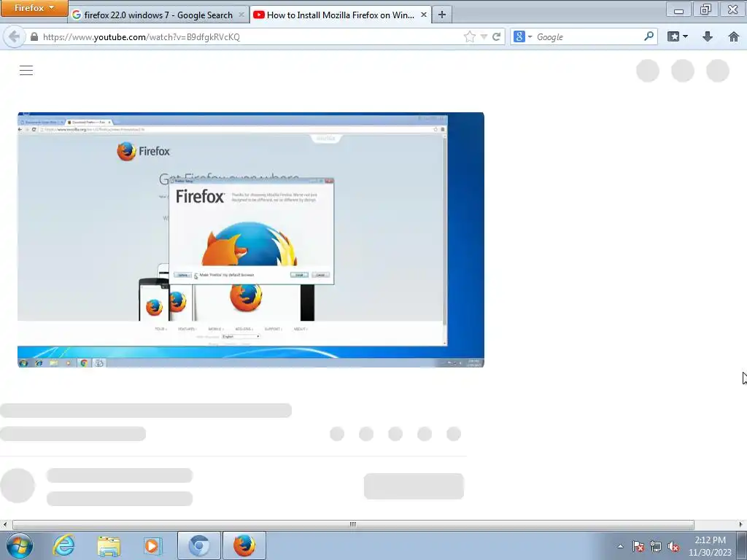747x560 pixels.
Task: Click the muted volume tray icon
Action: [x=673, y=546]
